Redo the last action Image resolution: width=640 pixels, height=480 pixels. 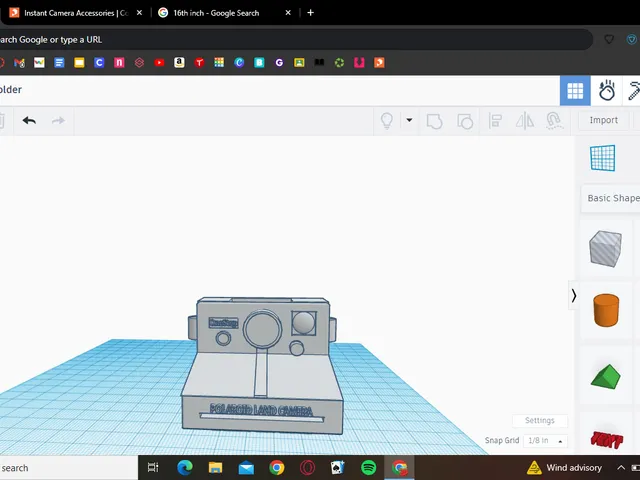click(58, 120)
